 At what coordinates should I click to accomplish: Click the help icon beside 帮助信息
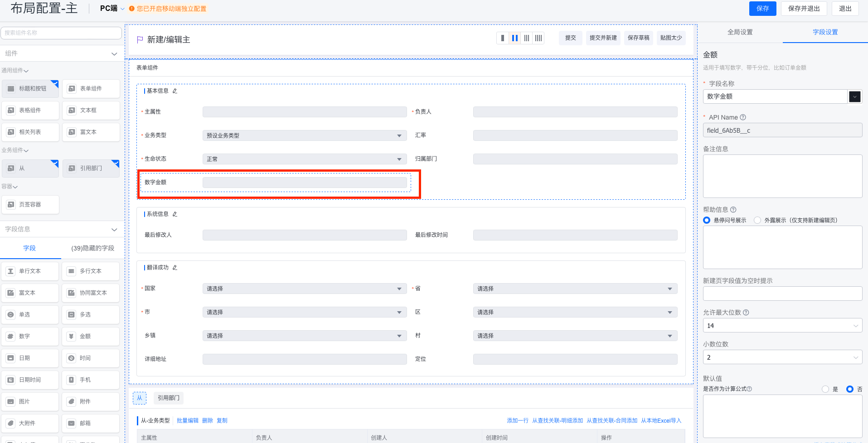pyautogui.click(x=733, y=210)
